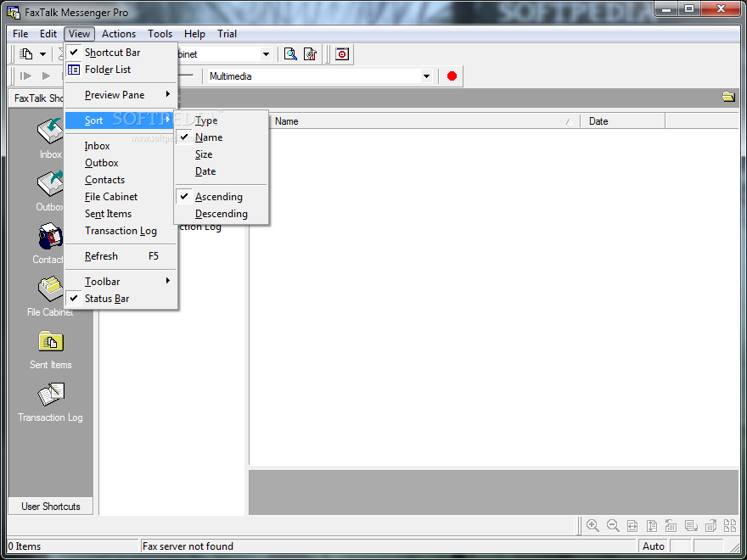Open the Help menu
747x560 pixels.
click(194, 34)
